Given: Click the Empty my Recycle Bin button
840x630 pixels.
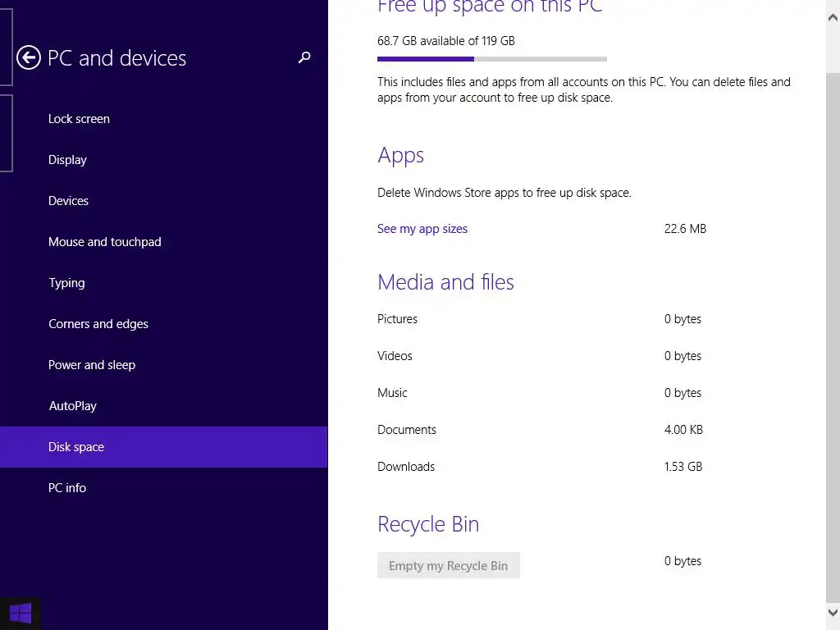Looking at the screenshot, I should point(449,565).
